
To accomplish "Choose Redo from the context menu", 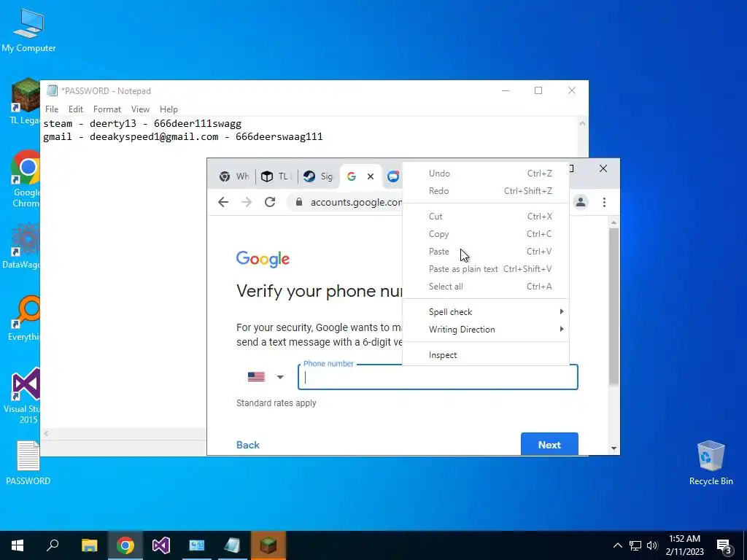I will click(x=486, y=191).
